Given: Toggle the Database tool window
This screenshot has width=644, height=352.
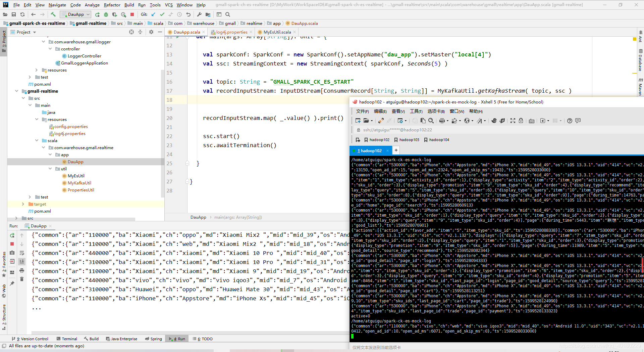Looking at the screenshot, I should pos(640,60).
